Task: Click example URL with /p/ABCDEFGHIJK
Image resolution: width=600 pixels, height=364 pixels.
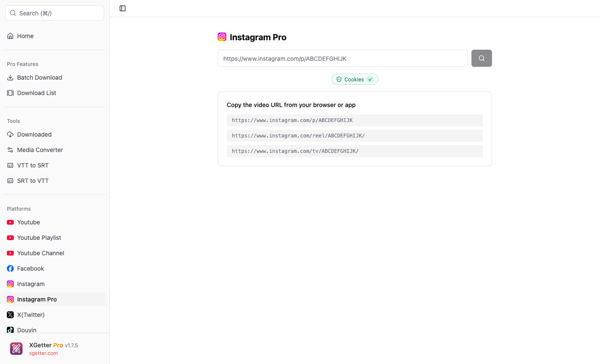Action: tap(355, 120)
